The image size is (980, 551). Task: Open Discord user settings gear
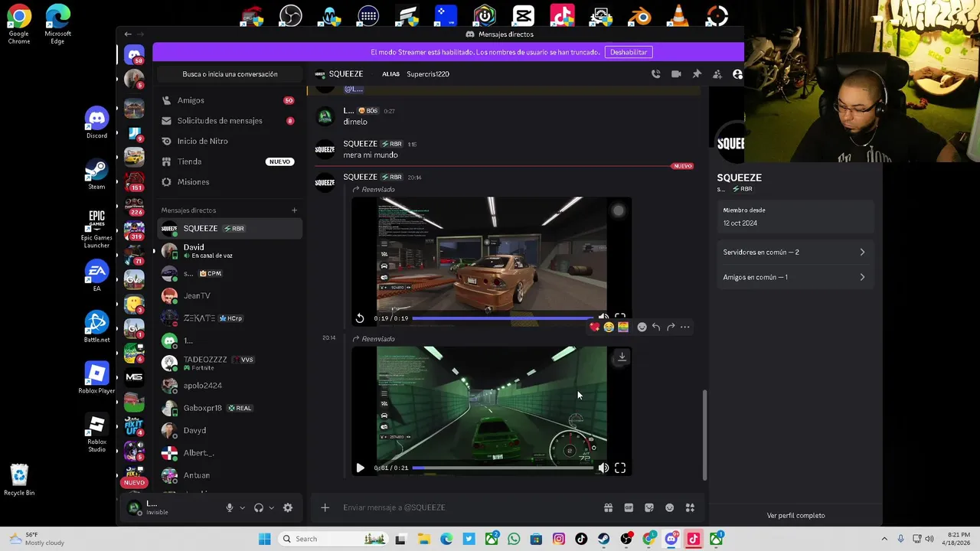click(288, 507)
